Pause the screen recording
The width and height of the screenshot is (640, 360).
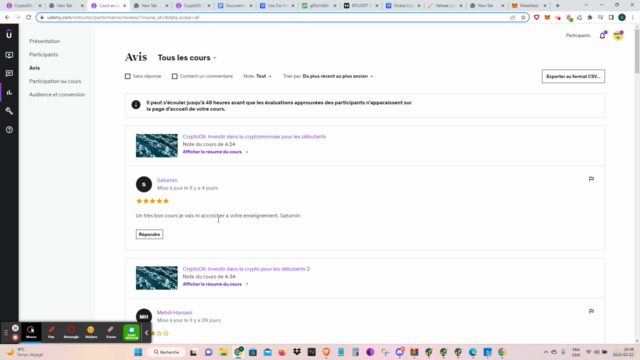click(x=15, y=328)
